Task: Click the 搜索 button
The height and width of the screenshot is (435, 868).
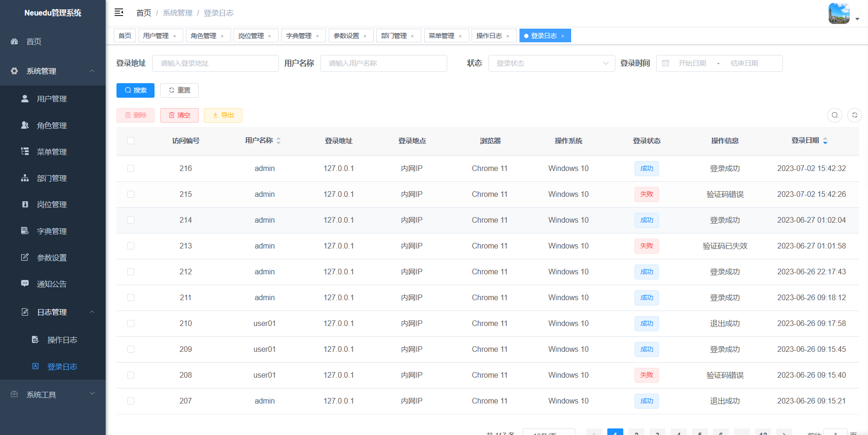Action: point(135,90)
